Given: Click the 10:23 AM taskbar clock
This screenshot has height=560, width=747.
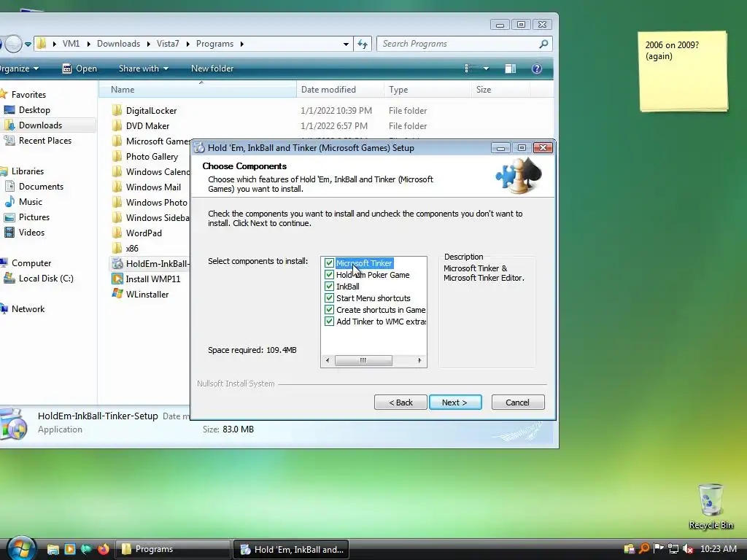Looking at the screenshot, I should pyautogui.click(x=719, y=549).
